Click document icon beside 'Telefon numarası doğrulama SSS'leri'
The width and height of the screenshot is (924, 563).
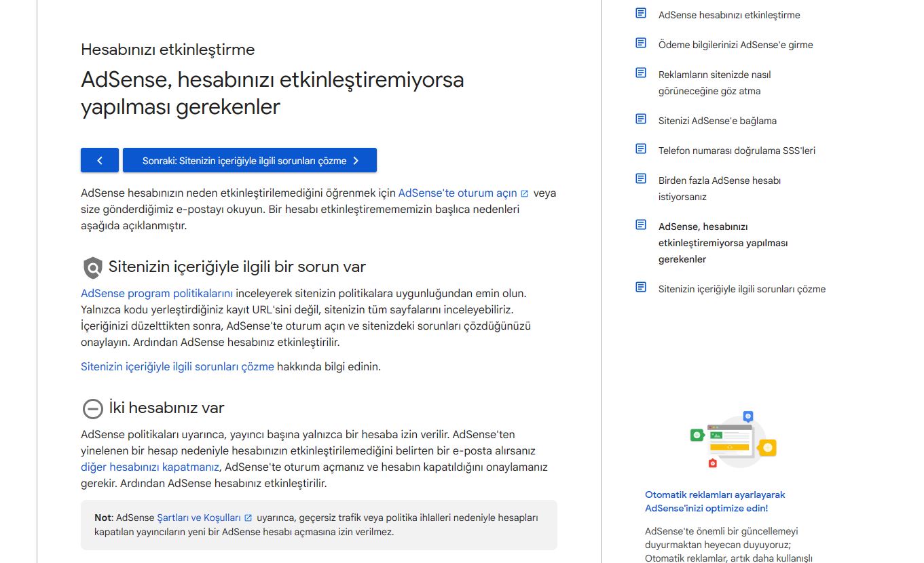coord(641,149)
